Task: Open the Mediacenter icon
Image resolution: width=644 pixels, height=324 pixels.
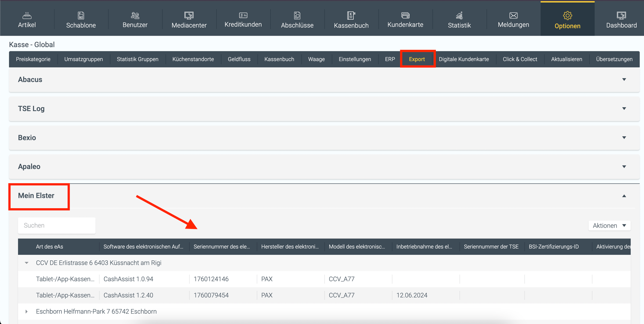Action: [189, 16]
